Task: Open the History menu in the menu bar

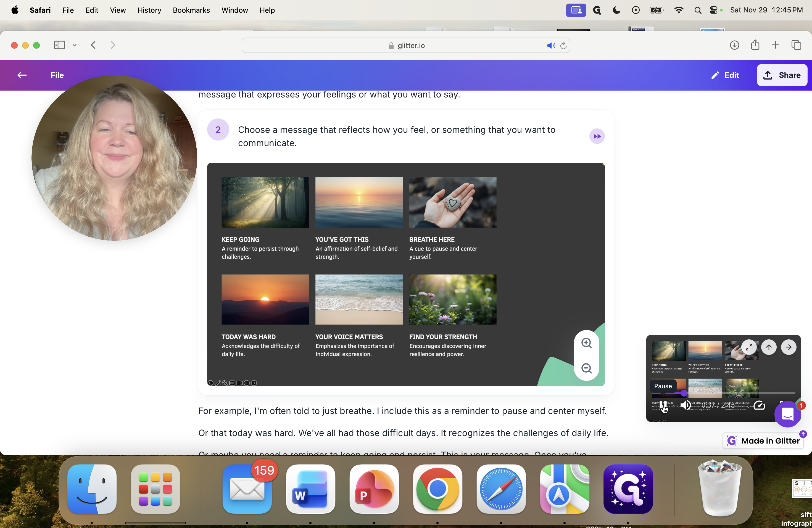Action: [149, 10]
